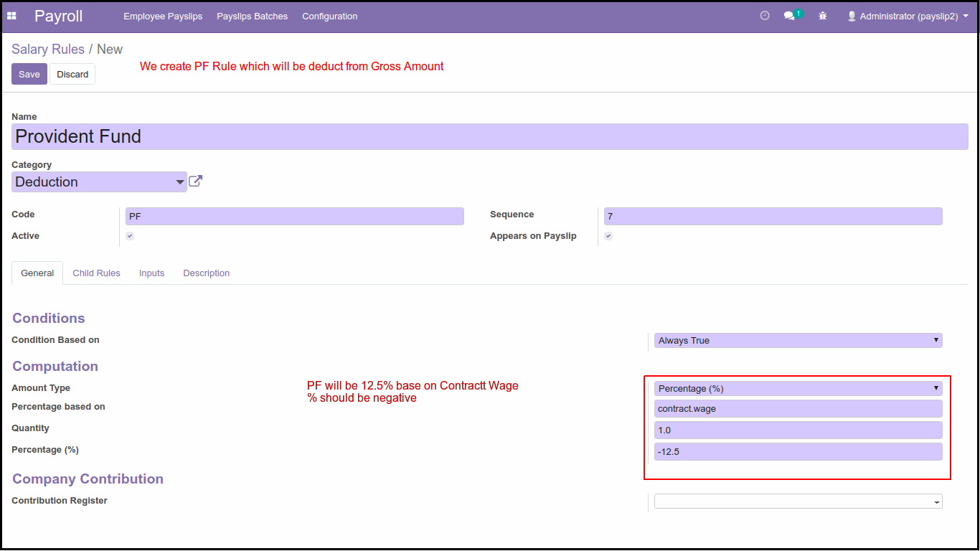Open the developer debug bug icon
Screen dimensions: 980x551
click(823, 16)
